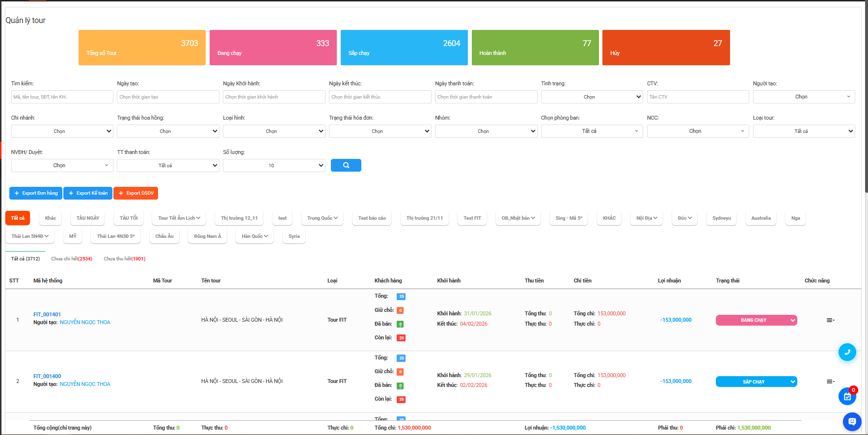Viewport: 868px width, 435px height.
Task: Click Export Kế toán button
Action: coord(88,193)
